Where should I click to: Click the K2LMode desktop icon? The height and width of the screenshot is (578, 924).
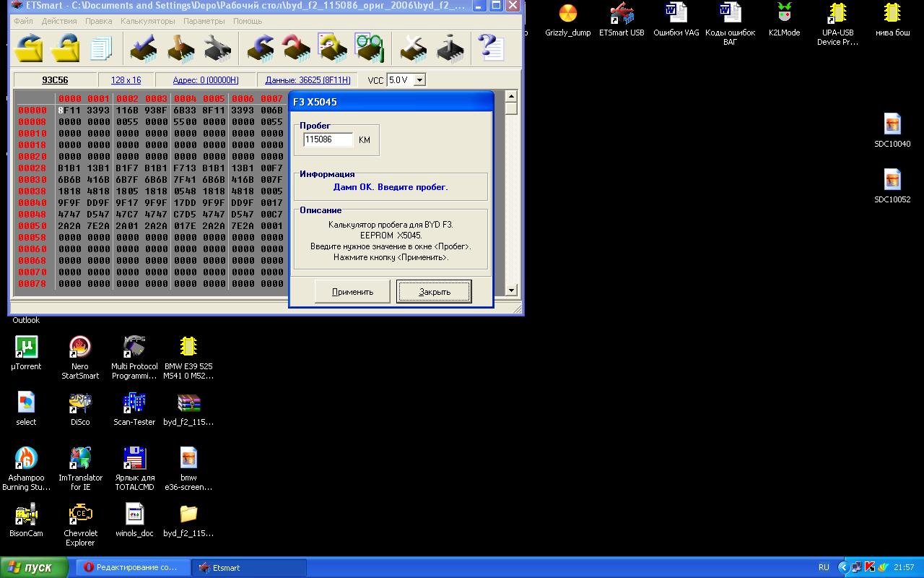tap(784, 20)
